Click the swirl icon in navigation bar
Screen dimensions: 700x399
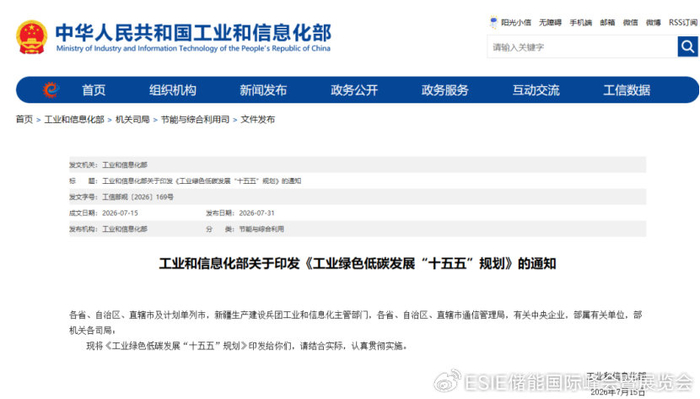51,90
